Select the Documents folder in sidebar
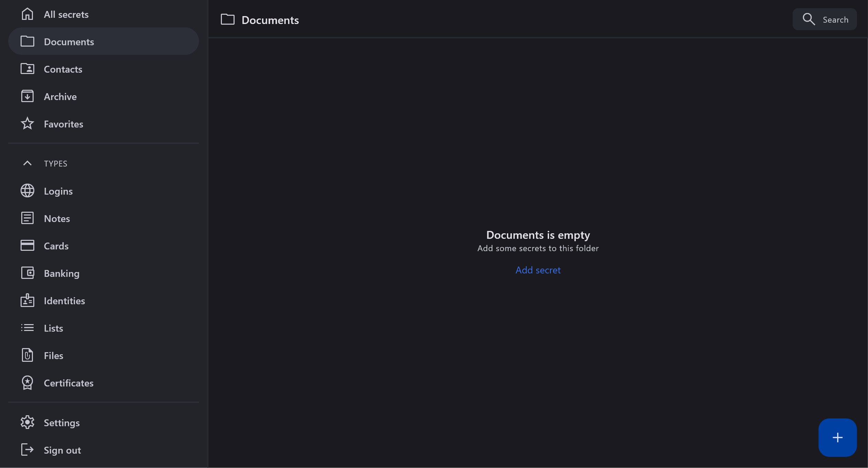 coord(69,42)
